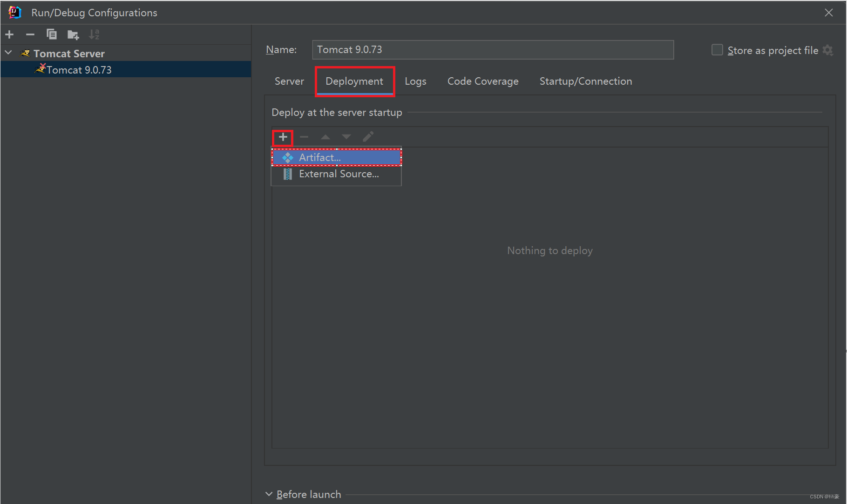This screenshot has width=847, height=504.
Task: Remove the deployment item with minus
Action: pyautogui.click(x=304, y=137)
